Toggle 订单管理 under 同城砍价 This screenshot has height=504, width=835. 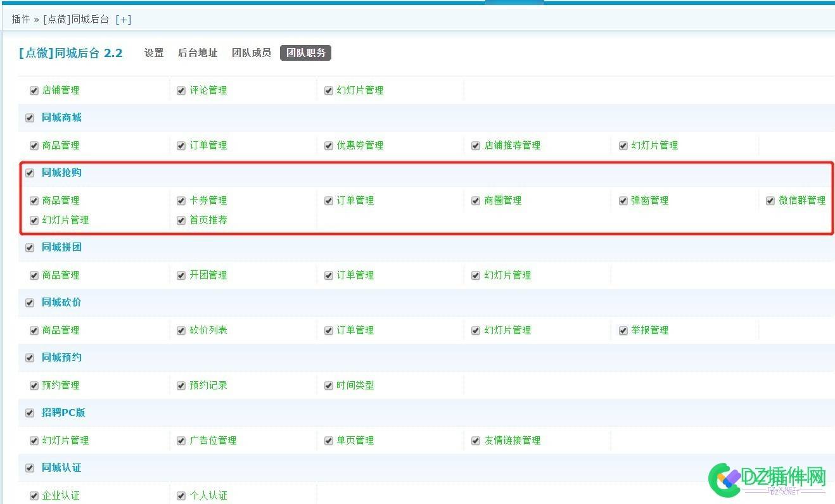[x=328, y=331]
